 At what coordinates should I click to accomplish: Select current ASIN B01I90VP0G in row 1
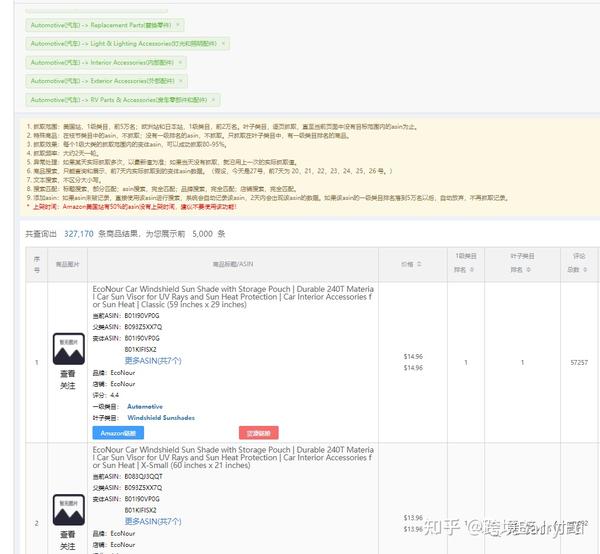tap(142, 316)
